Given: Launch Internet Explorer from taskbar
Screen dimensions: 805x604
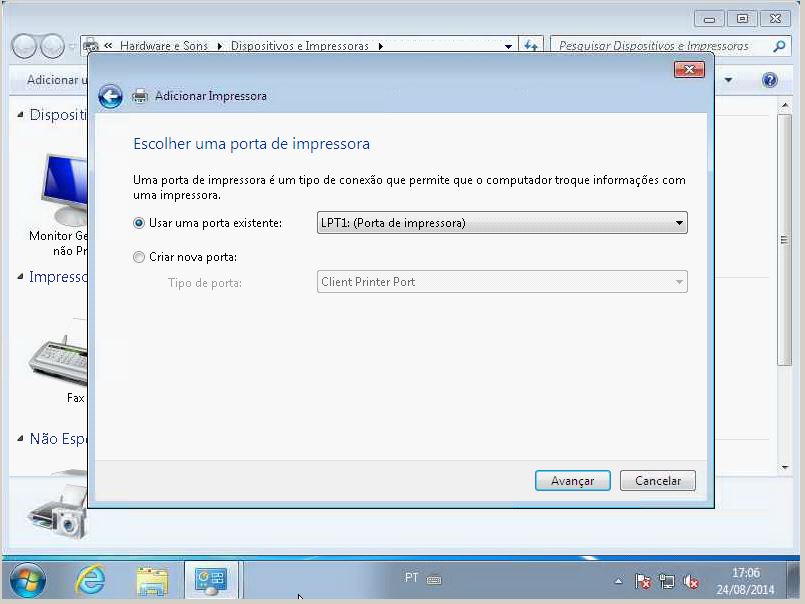Looking at the screenshot, I should coord(90,580).
